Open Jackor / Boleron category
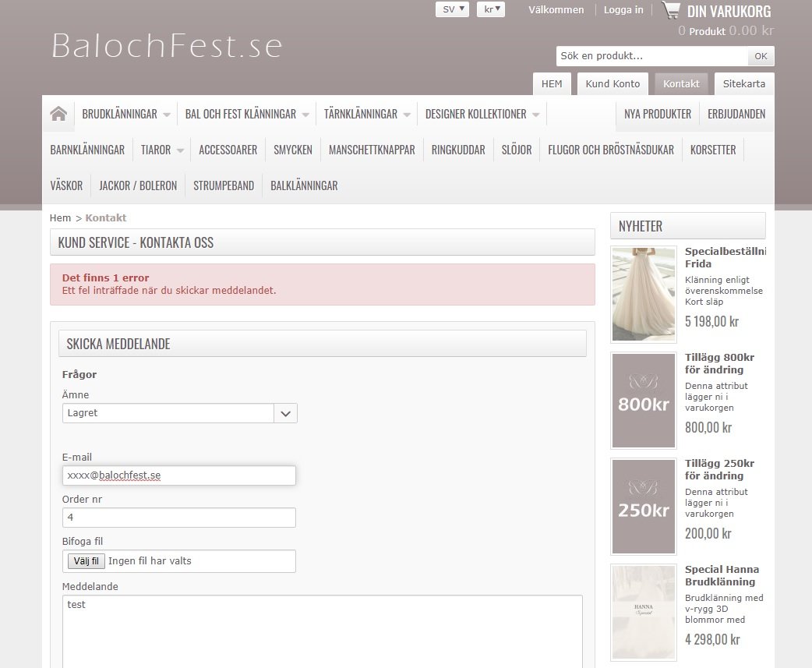Viewport: 812px width, 668px height. [x=138, y=186]
